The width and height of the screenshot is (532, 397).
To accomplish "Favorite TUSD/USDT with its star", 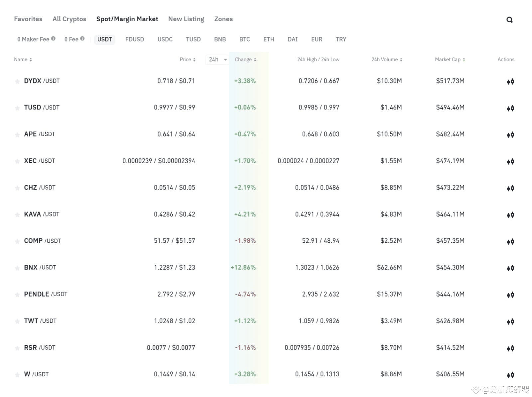I will click(17, 108).
